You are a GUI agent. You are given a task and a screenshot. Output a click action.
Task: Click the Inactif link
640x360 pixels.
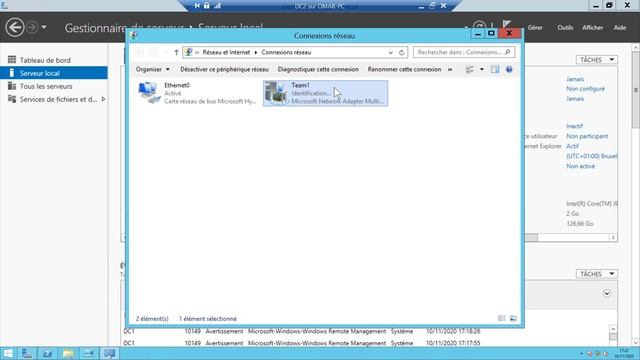pyautogui.click(x=574, y=126)
